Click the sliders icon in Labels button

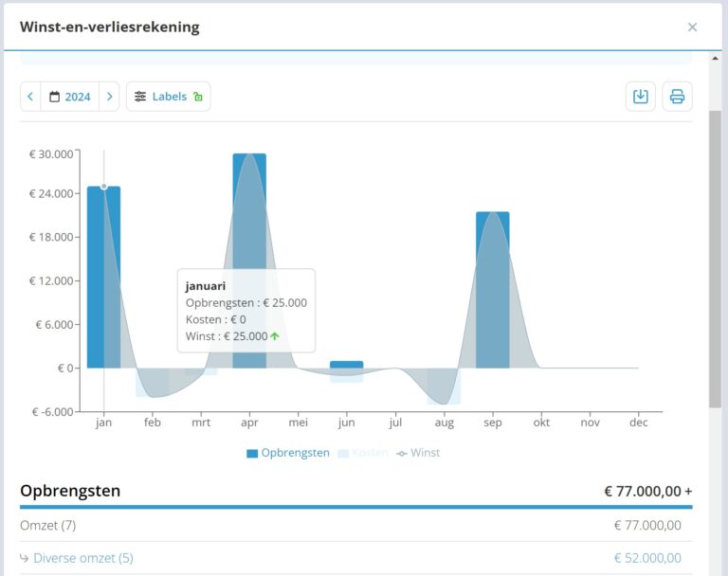(140, 97)
